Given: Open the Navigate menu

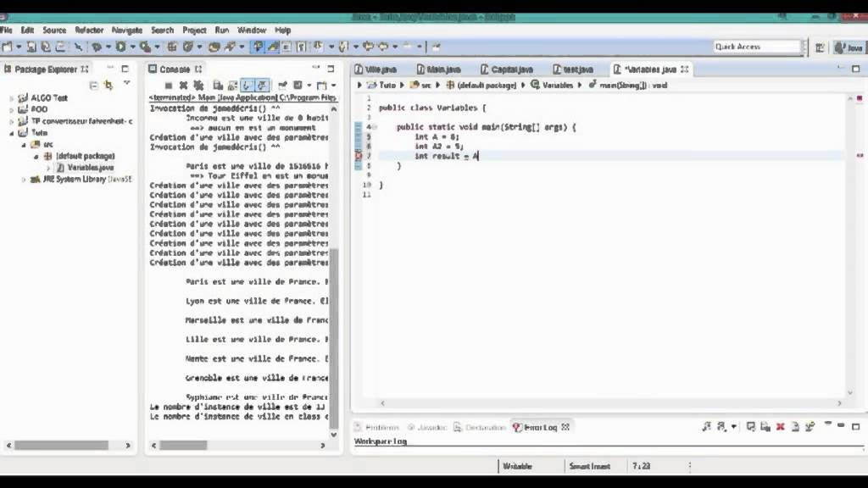Looking at the screenshot, I should [127, 30].
